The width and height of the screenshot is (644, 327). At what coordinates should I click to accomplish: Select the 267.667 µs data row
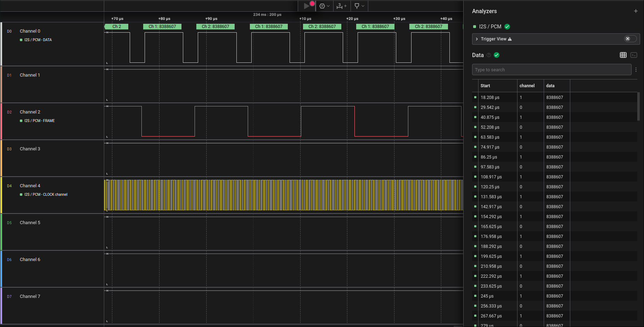pos(555,316)
